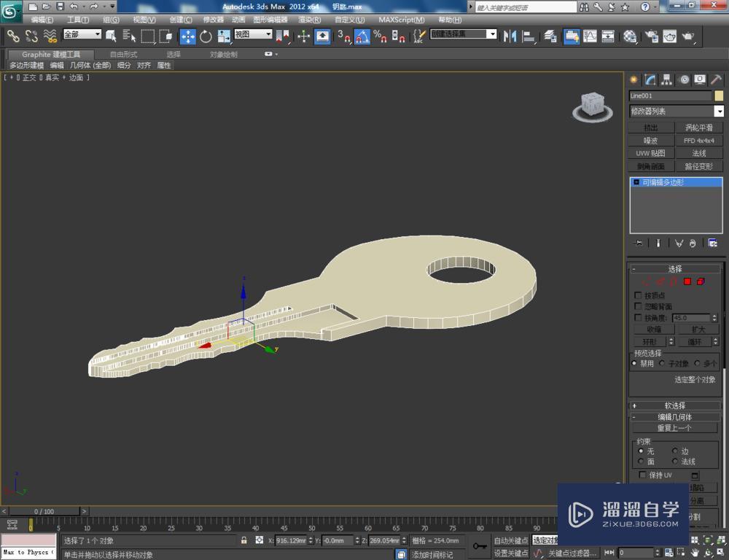Toggle the Percent Snap icon
This screenshot has height=560, width=729.
pyautogui.click(x=380, y=36)
